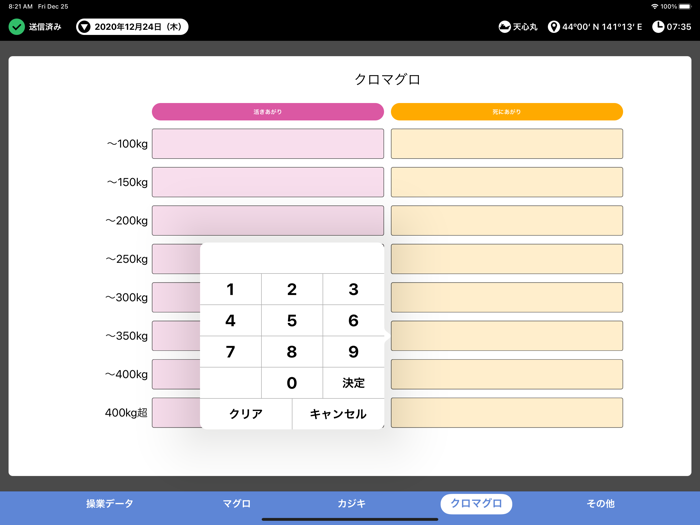Switch to the 操業データ tab
Screen dimensions: 700x525
[110, 504]
